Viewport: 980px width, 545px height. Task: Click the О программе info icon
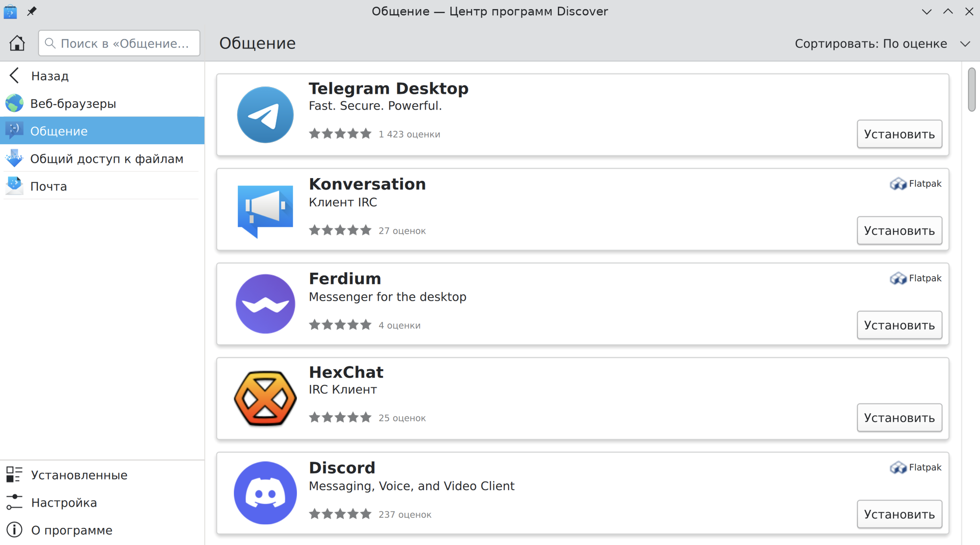click(x=14, y=530)
